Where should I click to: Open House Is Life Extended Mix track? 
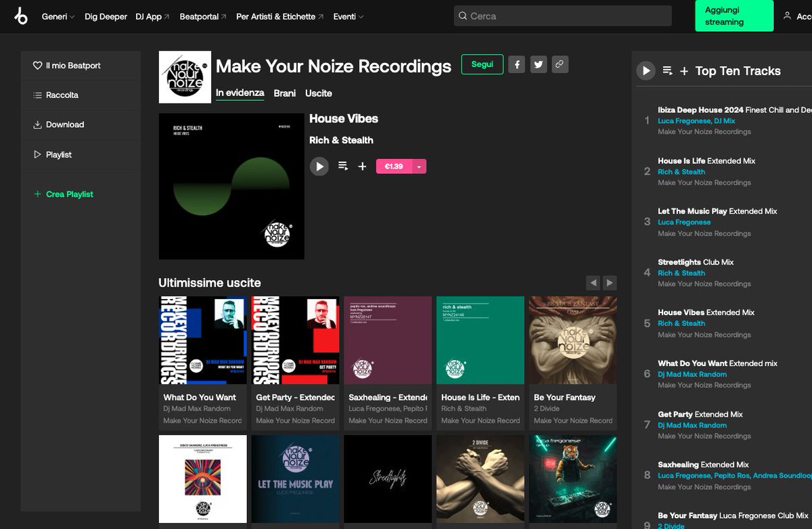(706, 161)
